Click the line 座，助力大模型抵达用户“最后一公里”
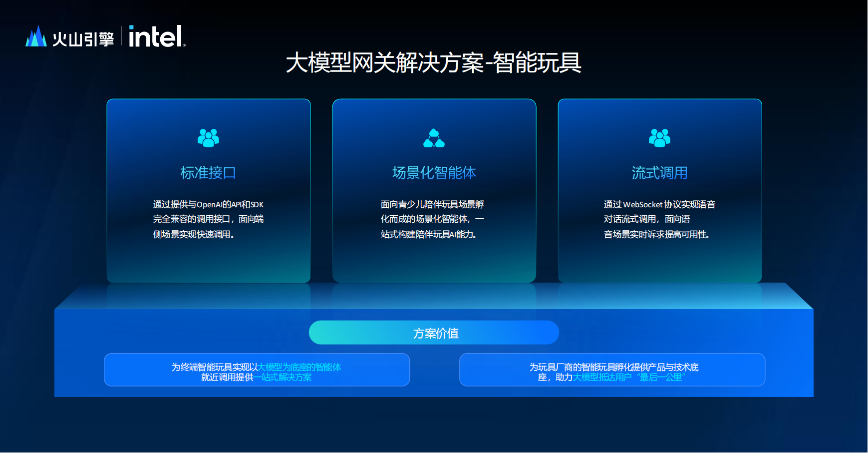868x453 pixels. pyautogui.click(x=612, y=377)
